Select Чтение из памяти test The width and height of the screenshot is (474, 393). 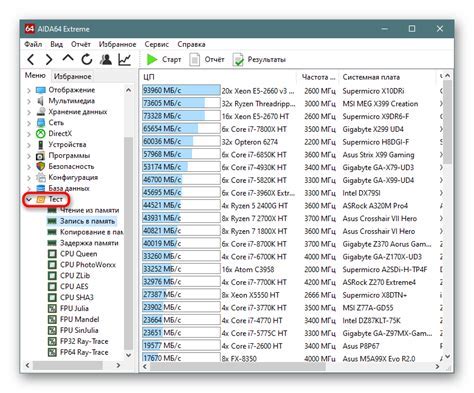click(x=89, y=210)
